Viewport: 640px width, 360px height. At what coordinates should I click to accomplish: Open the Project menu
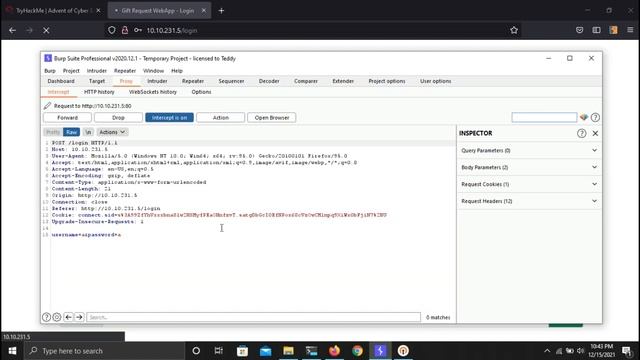tap(71, 71)
